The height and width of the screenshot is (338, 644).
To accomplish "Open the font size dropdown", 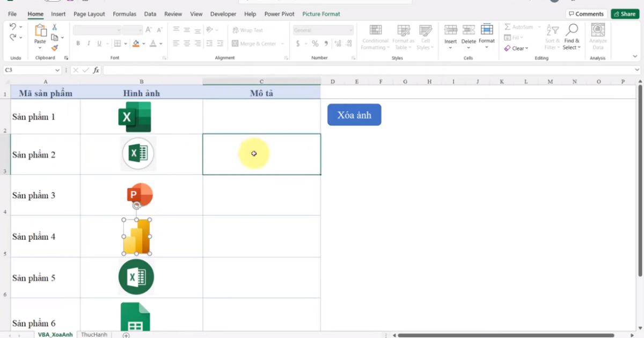I will pyautogui.click(x=140, y=30).
